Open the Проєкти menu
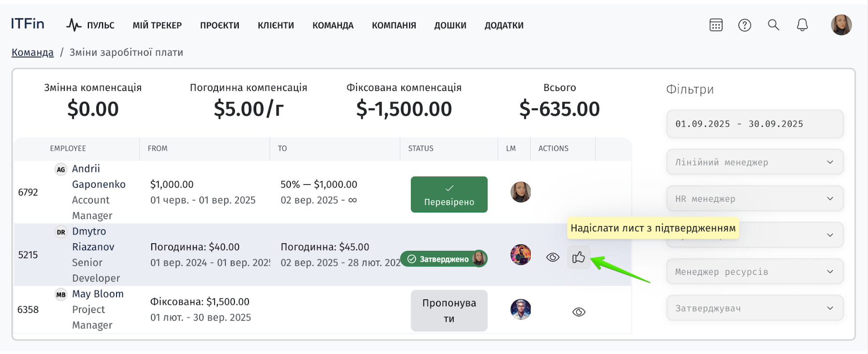This screenshot has height=354, width=868. coord(220,25)
